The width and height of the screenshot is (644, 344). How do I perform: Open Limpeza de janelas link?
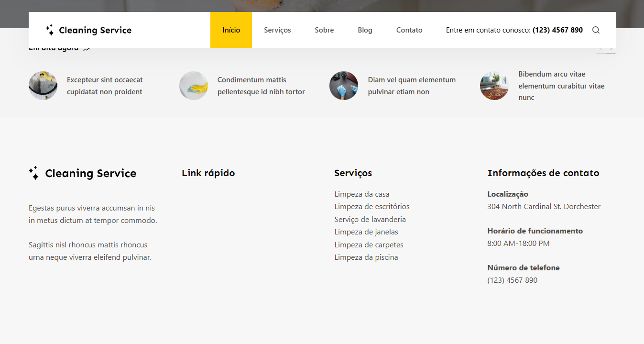(366, 232)
